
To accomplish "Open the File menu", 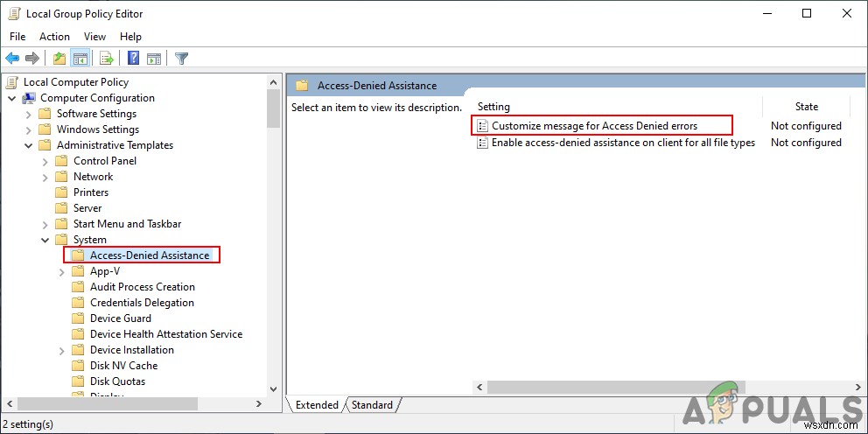I will tap(17, 37).
